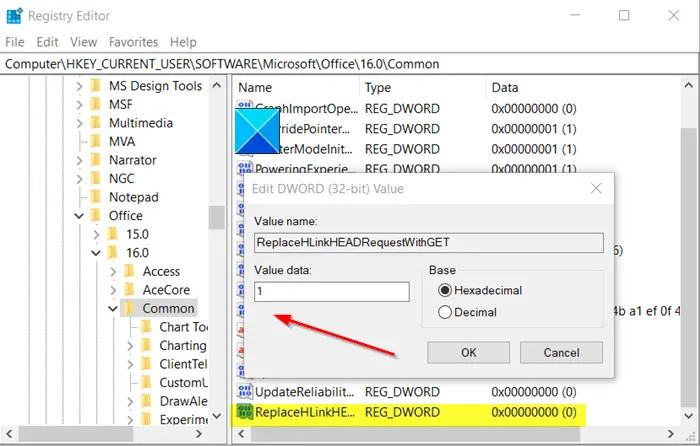Expand the MS Design Tools key

(x=79, y=86)
